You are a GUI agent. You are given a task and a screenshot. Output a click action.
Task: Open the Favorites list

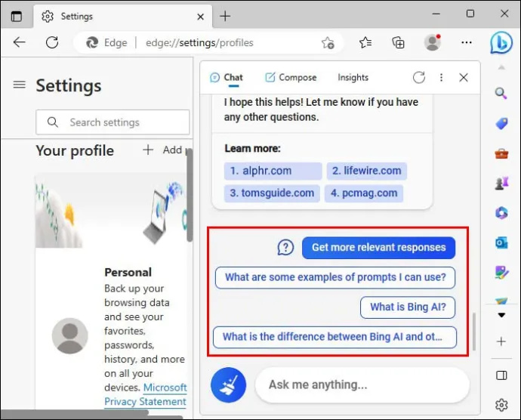(x=365, y=42)
